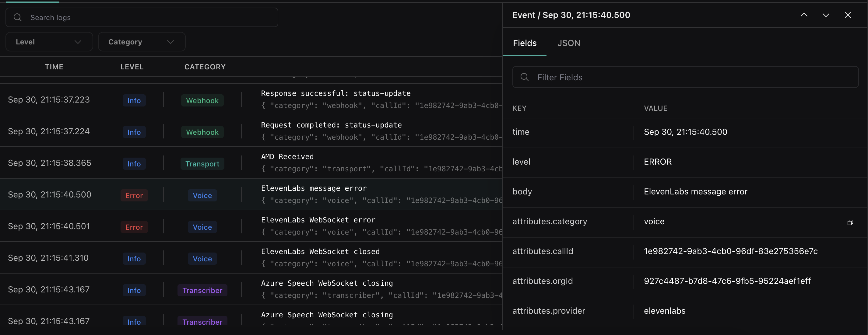Go to previous event with up chevron
Viewport: 868px width, 335px height.
point(804,15)
